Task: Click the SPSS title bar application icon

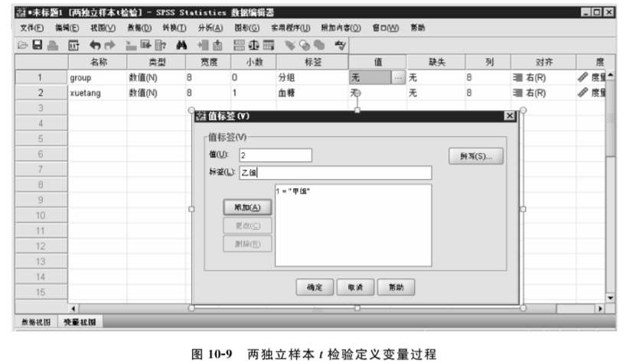Action: click(21, 12)
